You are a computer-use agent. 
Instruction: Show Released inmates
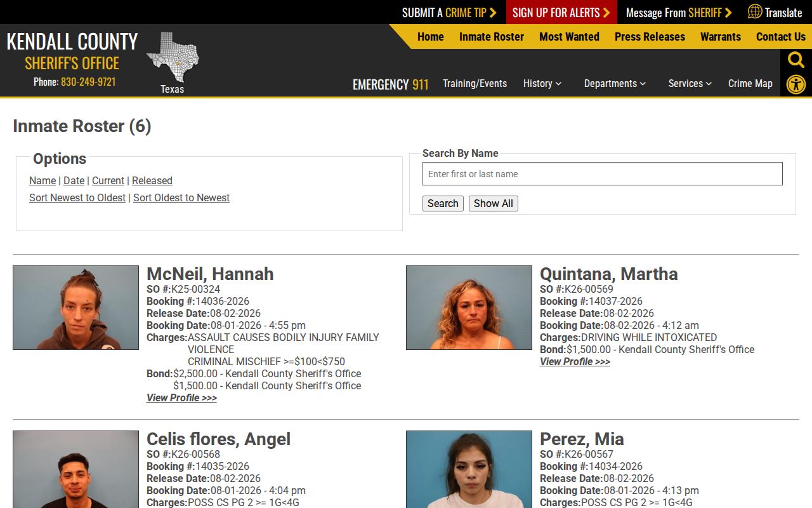(152, 181)
